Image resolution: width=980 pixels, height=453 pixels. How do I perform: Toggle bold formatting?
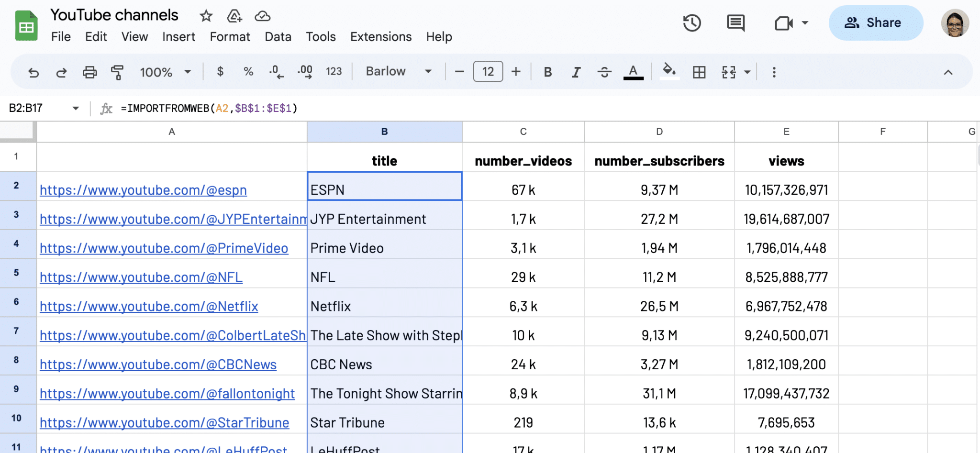click(x=547, y=72)
